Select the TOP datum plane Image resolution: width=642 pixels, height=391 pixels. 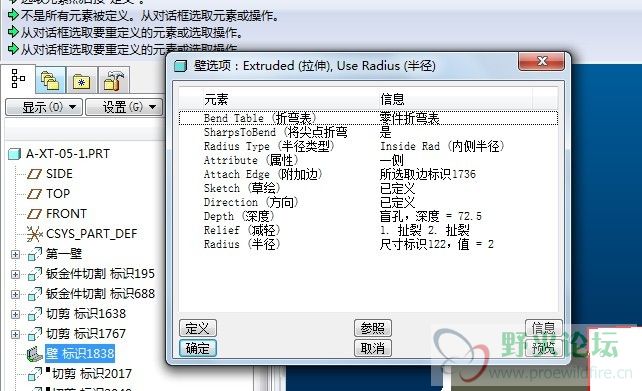tap(58, 194)
